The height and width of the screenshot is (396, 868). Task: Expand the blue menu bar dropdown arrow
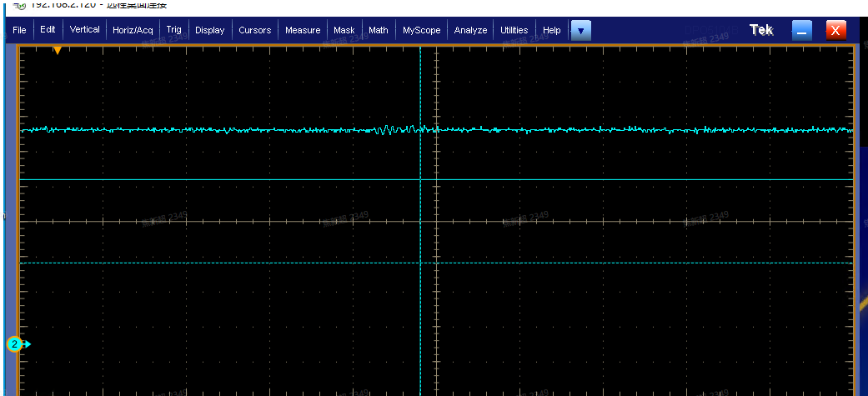click(580, 31)
